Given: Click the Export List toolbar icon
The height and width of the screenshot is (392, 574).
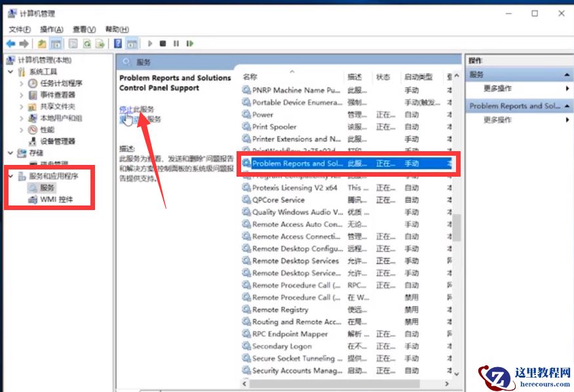Looking at the screenshot, I should (100, 44).
